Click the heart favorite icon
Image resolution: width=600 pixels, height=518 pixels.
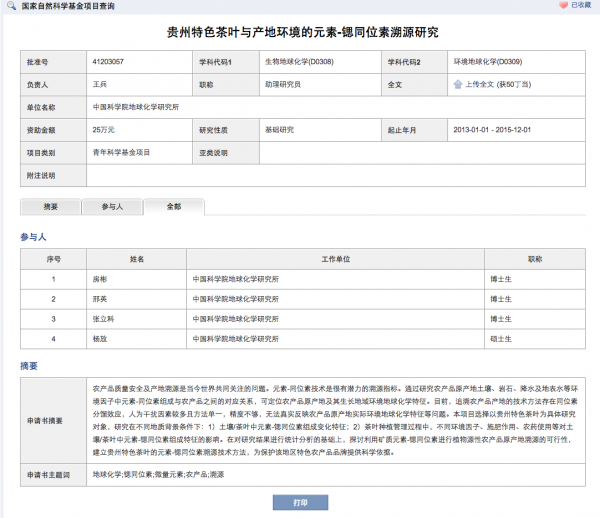tap(563, 5)
